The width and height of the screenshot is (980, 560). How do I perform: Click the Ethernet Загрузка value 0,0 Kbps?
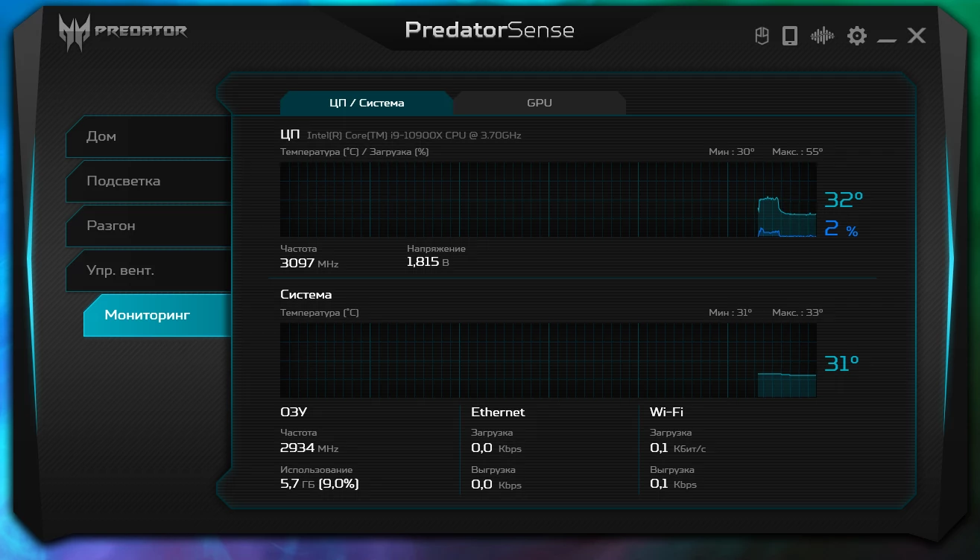(x=496, y=448)
